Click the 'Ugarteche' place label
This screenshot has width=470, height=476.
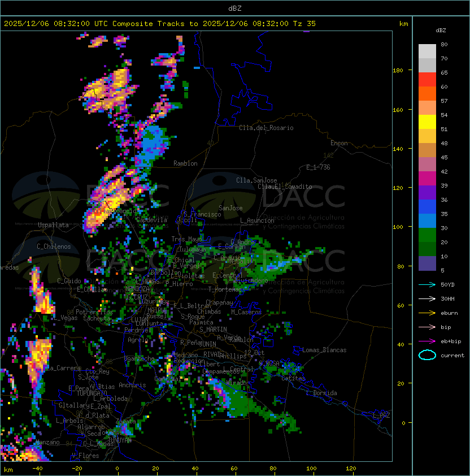[x=140, y=358]
